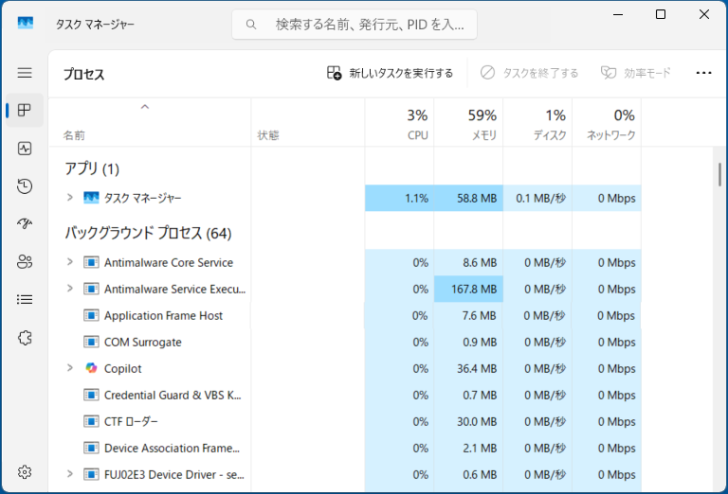Click the 0.1 MB/秒 disk value
728x494 pixels.
(x=540, y=198)
